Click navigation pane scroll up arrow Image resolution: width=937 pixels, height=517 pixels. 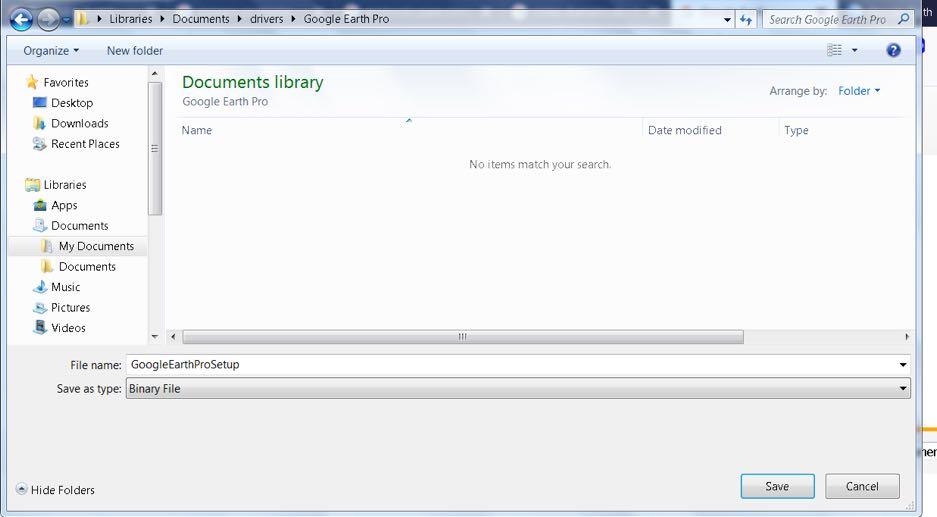(155, 73)
